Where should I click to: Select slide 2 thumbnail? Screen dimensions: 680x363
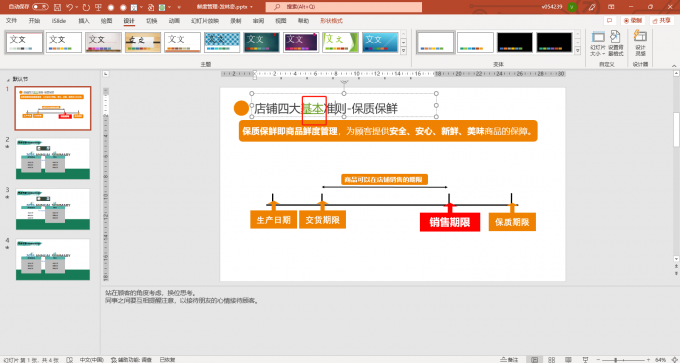[x=53, y=158]
